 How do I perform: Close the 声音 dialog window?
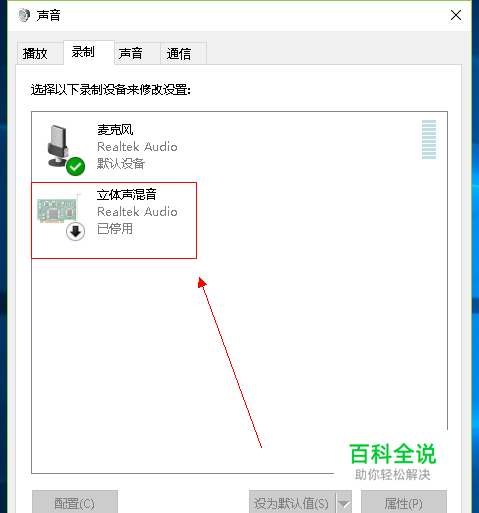click(x=456, y=15)
